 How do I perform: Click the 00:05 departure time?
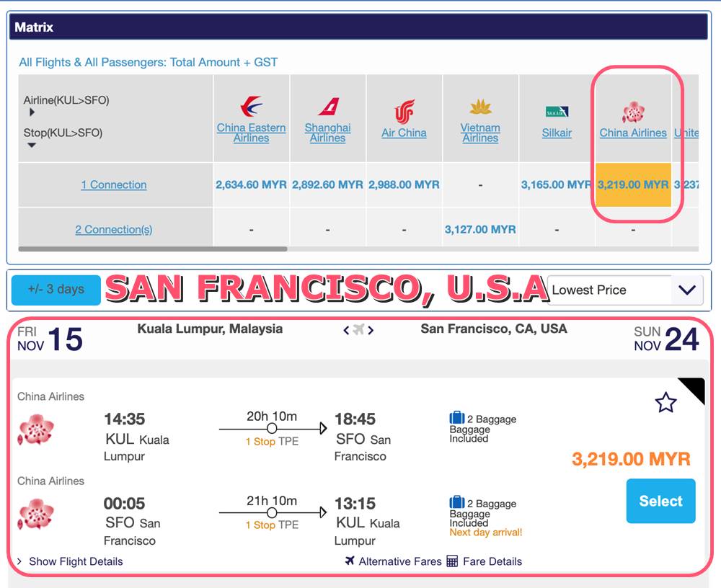124,504
